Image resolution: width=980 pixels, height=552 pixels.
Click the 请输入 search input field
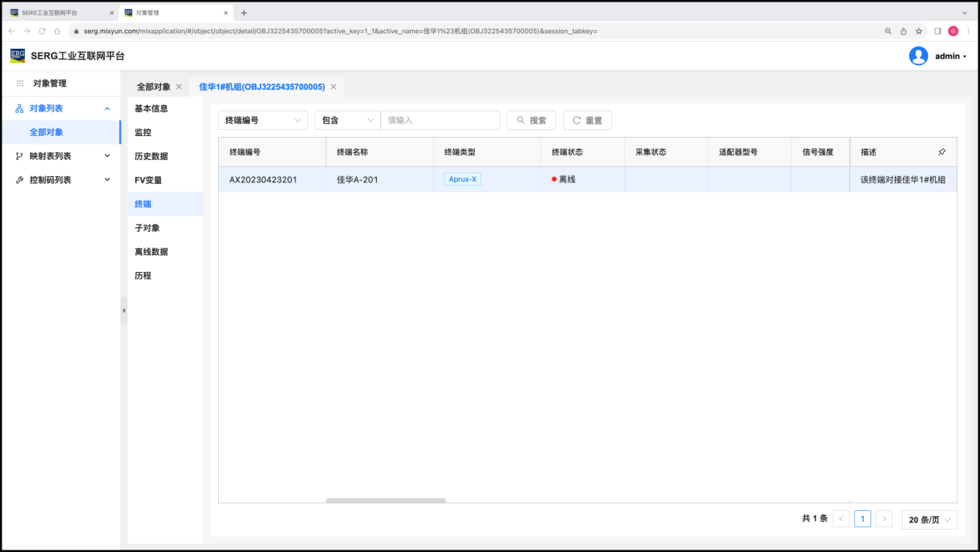(x=440, y=121)
